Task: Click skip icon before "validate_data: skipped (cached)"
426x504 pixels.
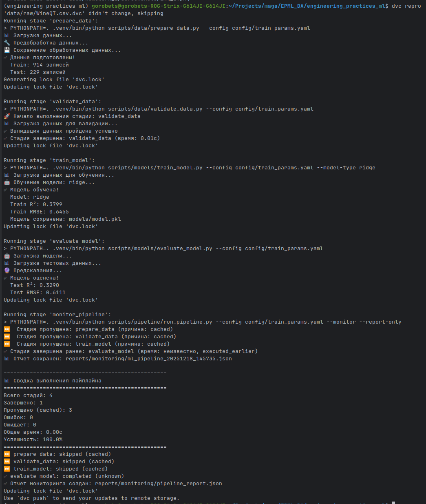Action: click(x=7, y=462)
